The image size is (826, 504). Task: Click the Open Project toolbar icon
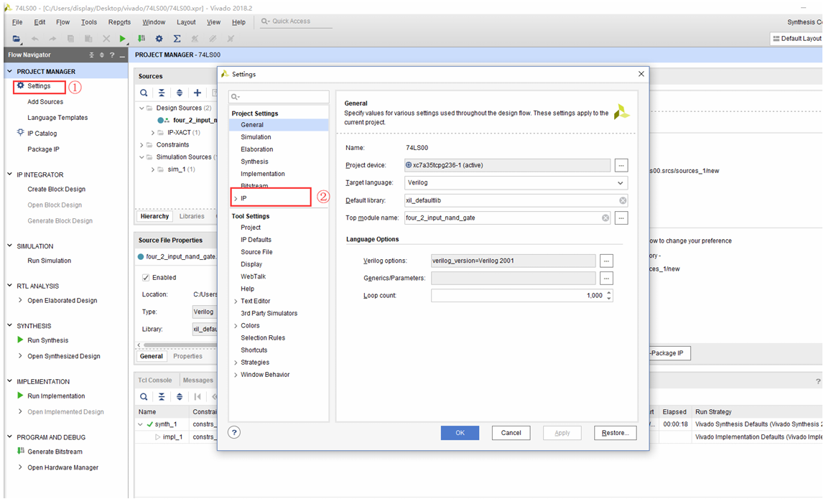17,39
